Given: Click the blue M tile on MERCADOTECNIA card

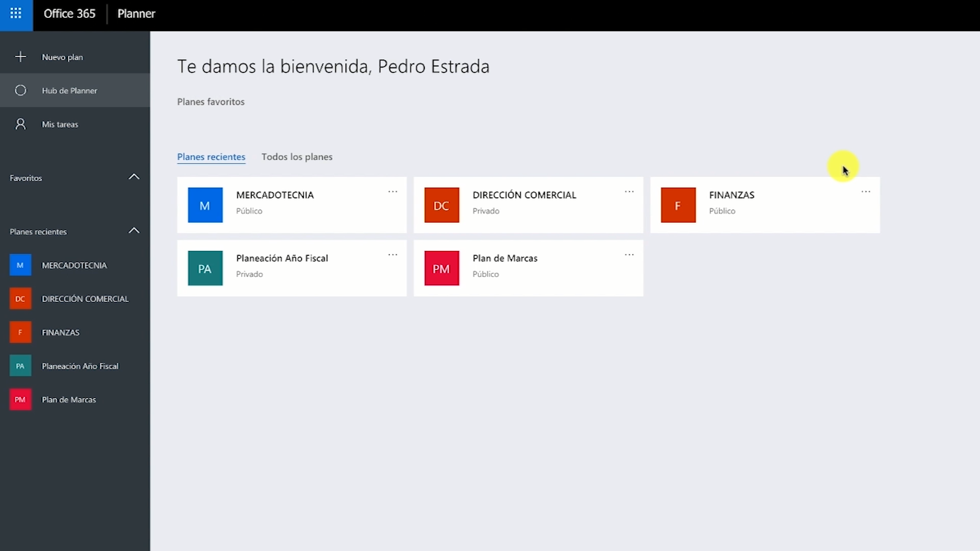Looking at the screenshot, I should click(205, 205).
